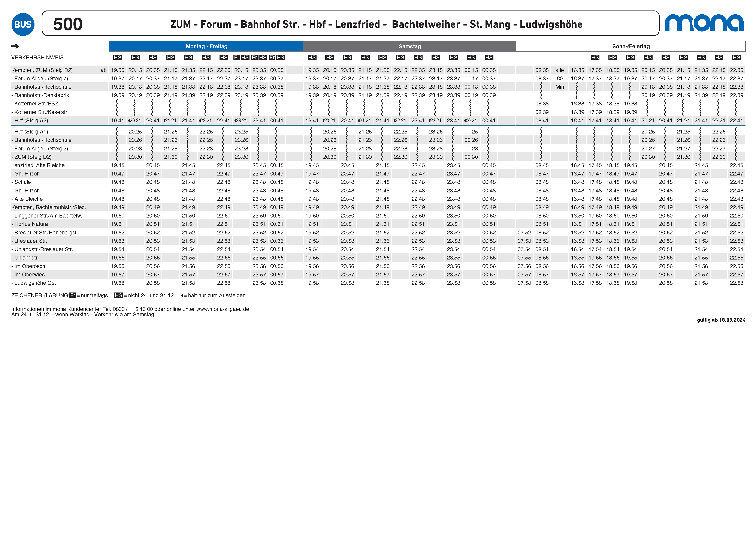Click the website www.mona-allgaeu.de
The image size is (756, 534).
coord(223,309)
